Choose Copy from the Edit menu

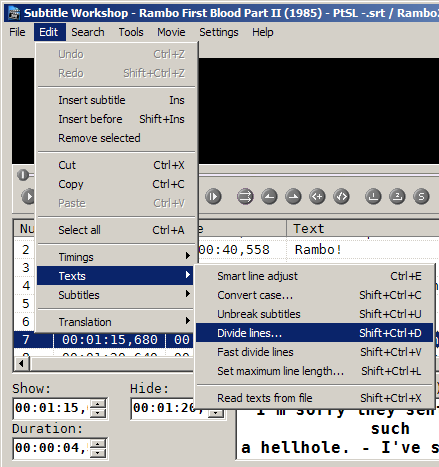pos(116,184)
